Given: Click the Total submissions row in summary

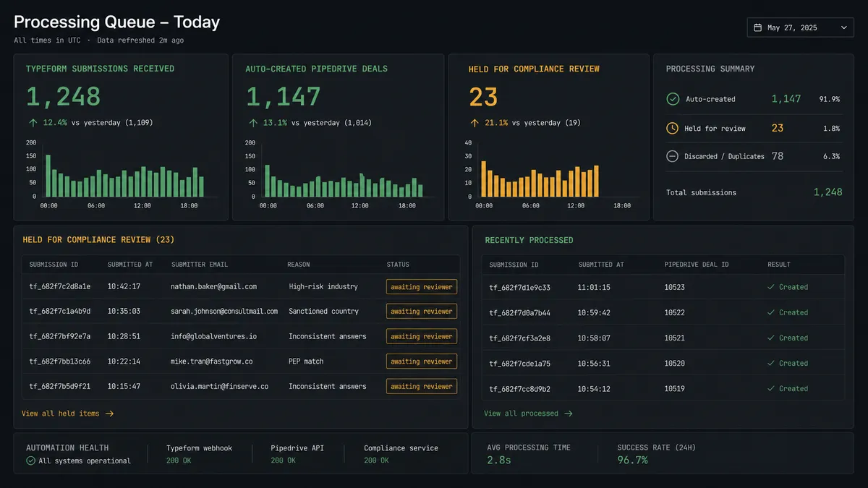Looking at the screenshot, I should (x=754, y=192).
